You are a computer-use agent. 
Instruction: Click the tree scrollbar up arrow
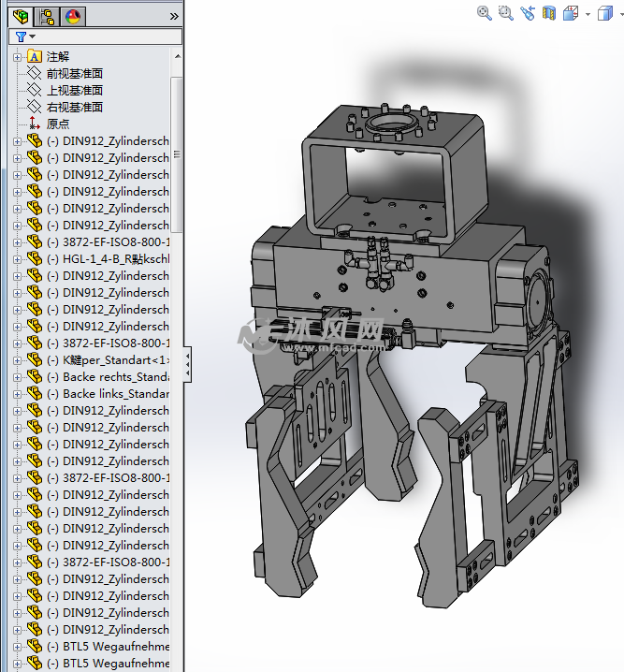click(x=177, y=56)
